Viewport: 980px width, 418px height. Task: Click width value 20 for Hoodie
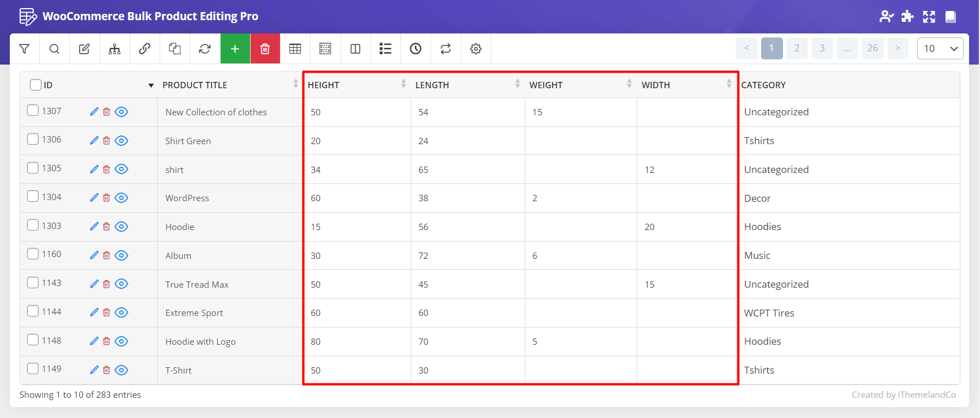coord(649,227)
